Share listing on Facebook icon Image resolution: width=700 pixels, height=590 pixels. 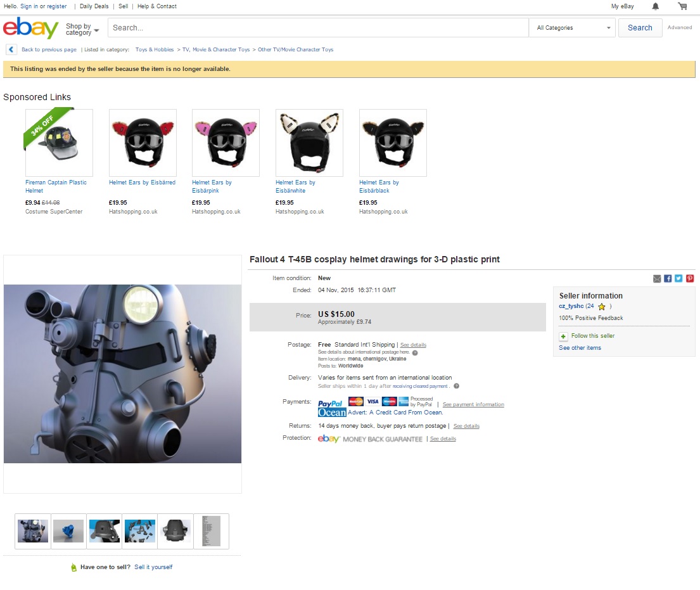tap(668, 279)
